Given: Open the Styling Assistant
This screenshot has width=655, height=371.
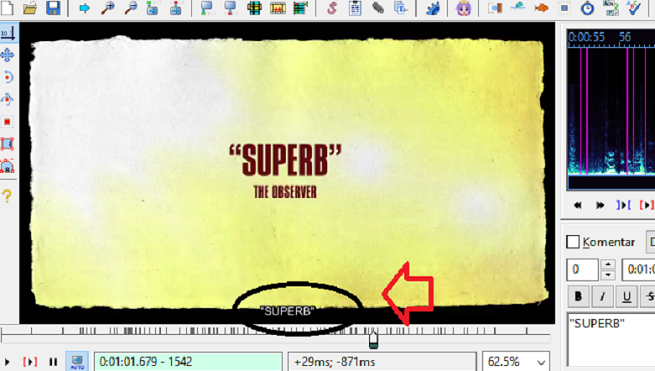Looking at the screenshot, I should pos(518,8).
